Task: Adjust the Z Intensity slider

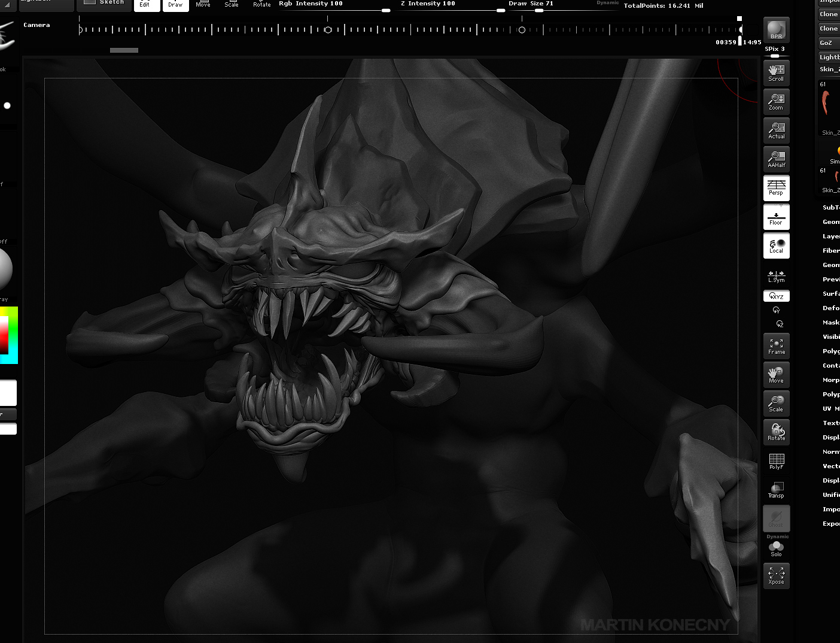Action: [452, 5]
